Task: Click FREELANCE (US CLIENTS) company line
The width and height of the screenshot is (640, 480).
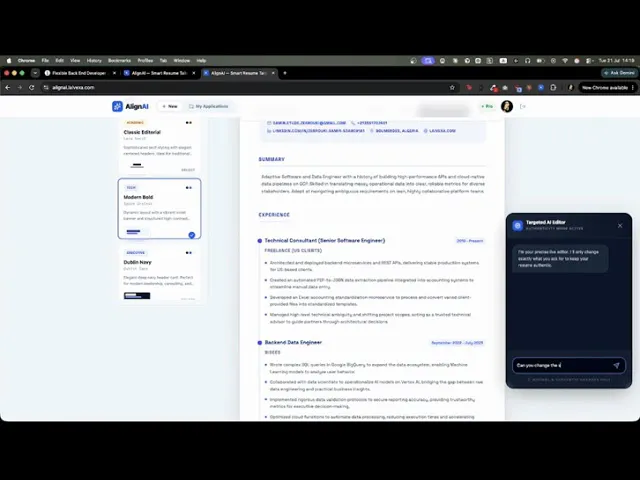Action: point(293,251)
